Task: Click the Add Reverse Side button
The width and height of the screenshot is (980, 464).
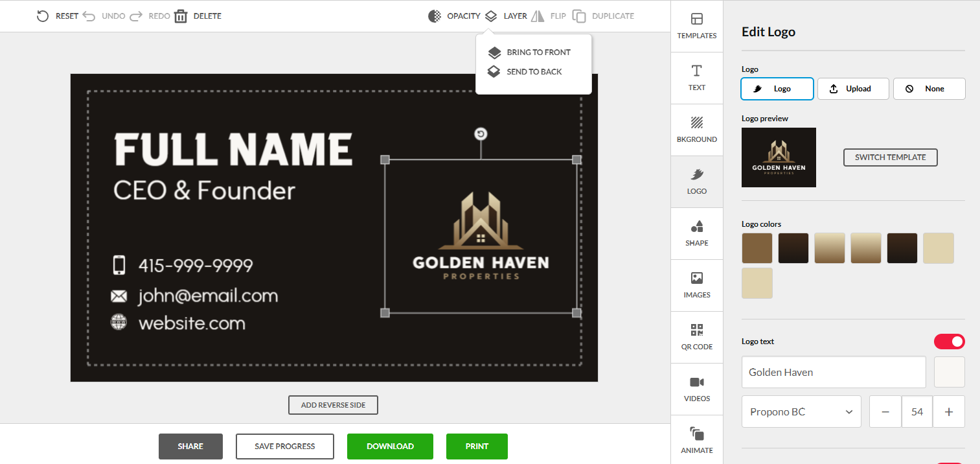Action: [x=333, y=405]
